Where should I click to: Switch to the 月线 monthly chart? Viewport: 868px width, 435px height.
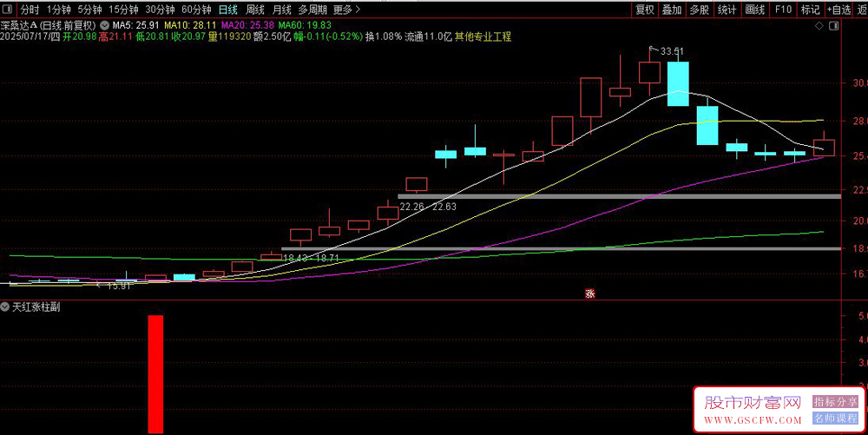click(282, 10)
